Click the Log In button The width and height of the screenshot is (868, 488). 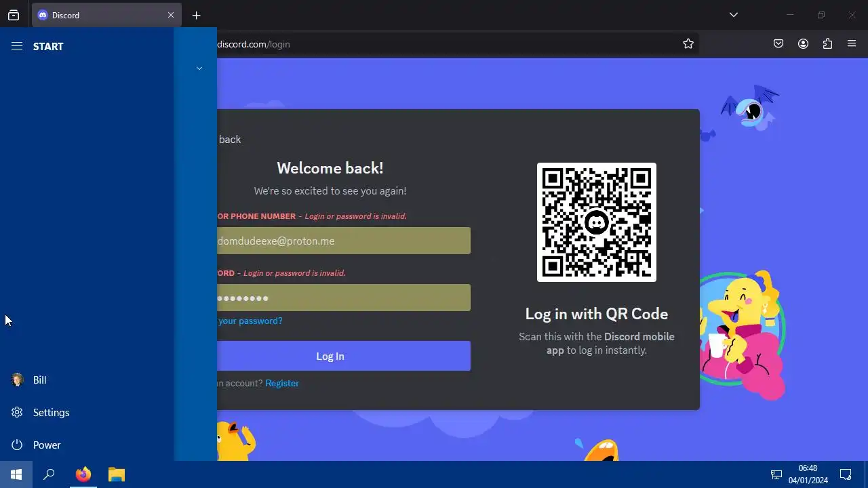(x=344, y=356)
